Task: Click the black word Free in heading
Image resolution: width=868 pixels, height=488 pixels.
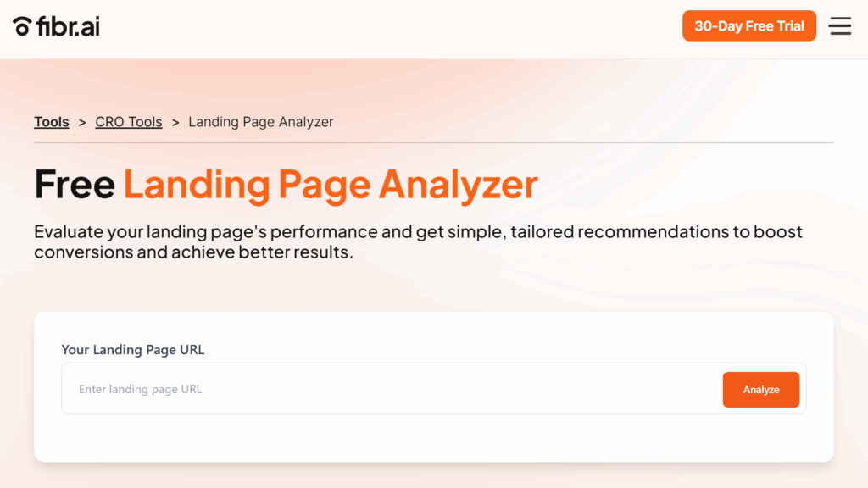Action: tap(75, 185)
